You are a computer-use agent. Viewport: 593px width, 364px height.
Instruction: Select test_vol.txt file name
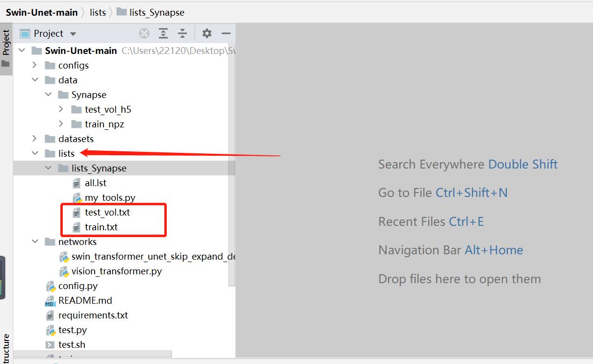pos(107,212)
